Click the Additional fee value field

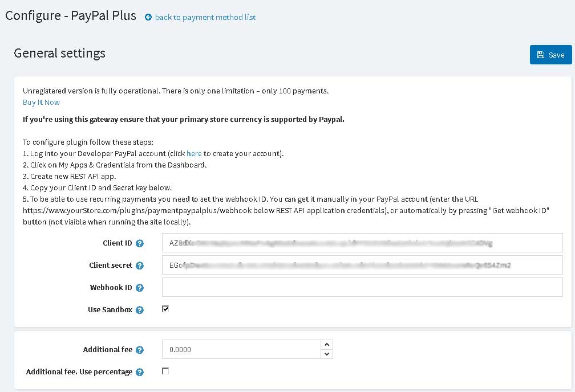[241, 349]
